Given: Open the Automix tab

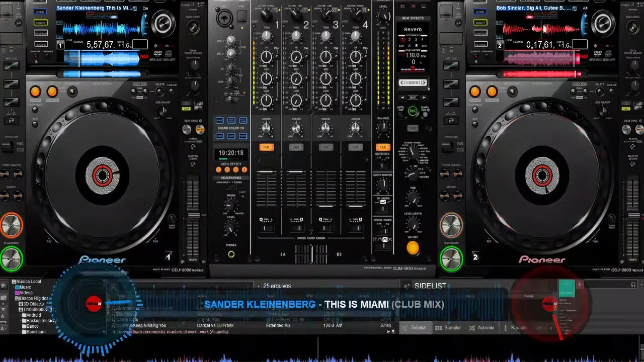Looking at the screenshot, I should 481,328.
